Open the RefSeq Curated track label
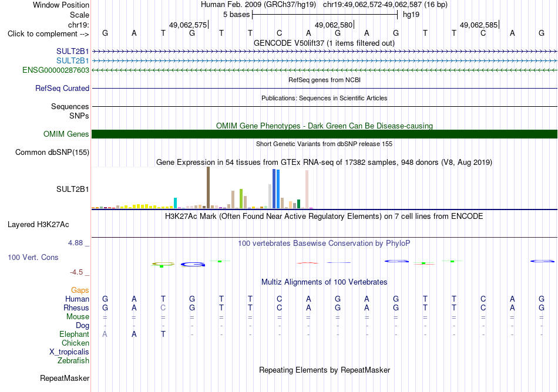The height and width of the screenshot is (392, 558). pyautogui.click(x=62, y=89)
